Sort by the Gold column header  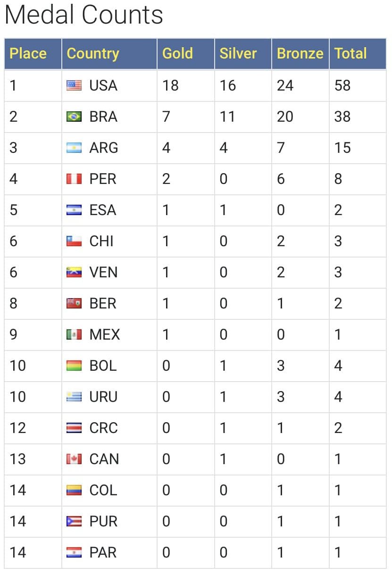pos(177,53)
